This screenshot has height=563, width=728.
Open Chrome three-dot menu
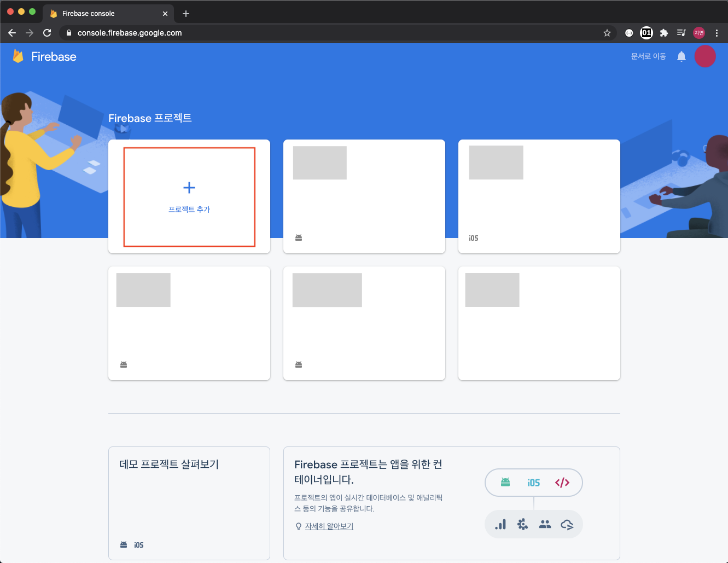[717, 33]
